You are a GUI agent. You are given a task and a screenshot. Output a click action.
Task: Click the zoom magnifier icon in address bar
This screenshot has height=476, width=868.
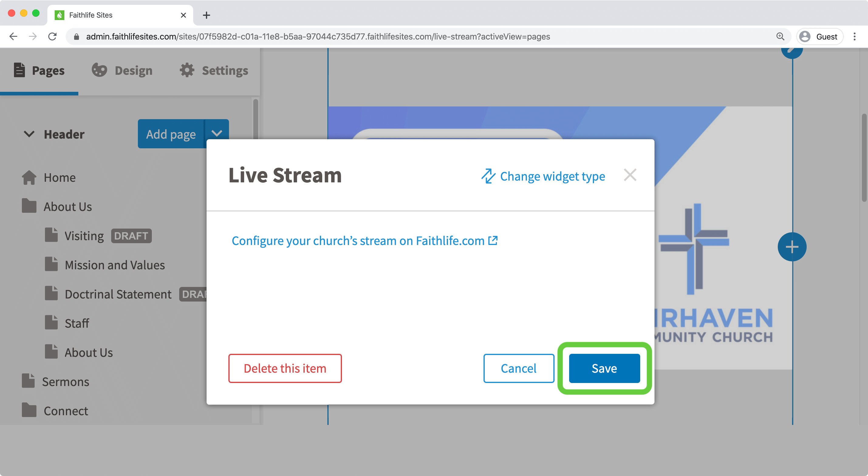coord(780,36)
